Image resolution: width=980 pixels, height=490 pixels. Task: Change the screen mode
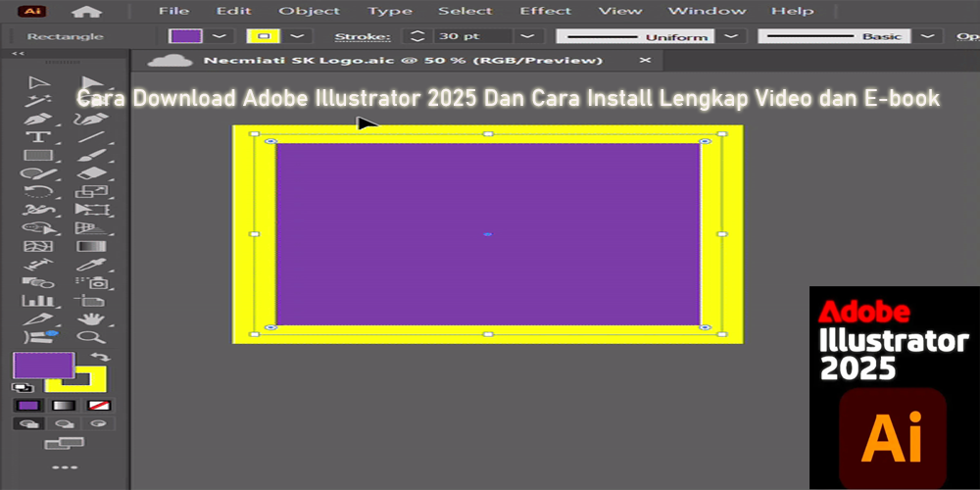point(64,443)
